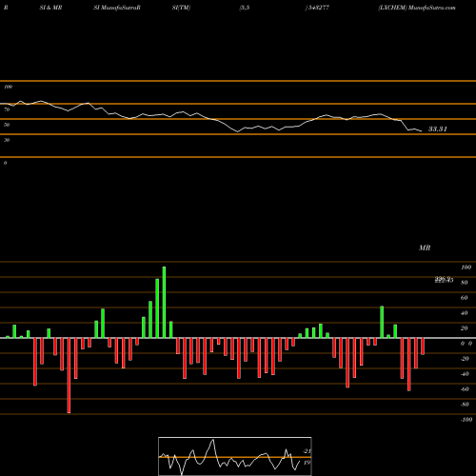Click the value 21 in mini chart
Screen dimensions: 476x476
pyautogui.click(x=307, y=451)
